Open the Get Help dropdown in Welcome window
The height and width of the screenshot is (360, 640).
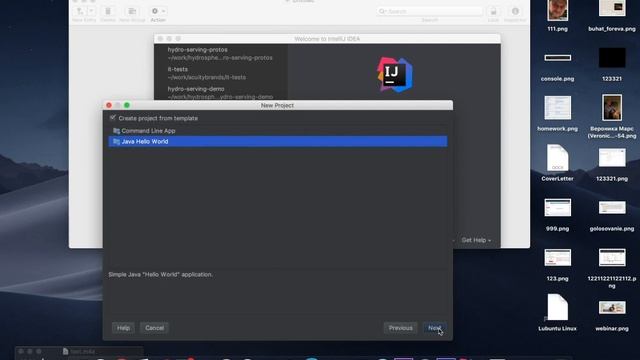click(x=476, y=240)
